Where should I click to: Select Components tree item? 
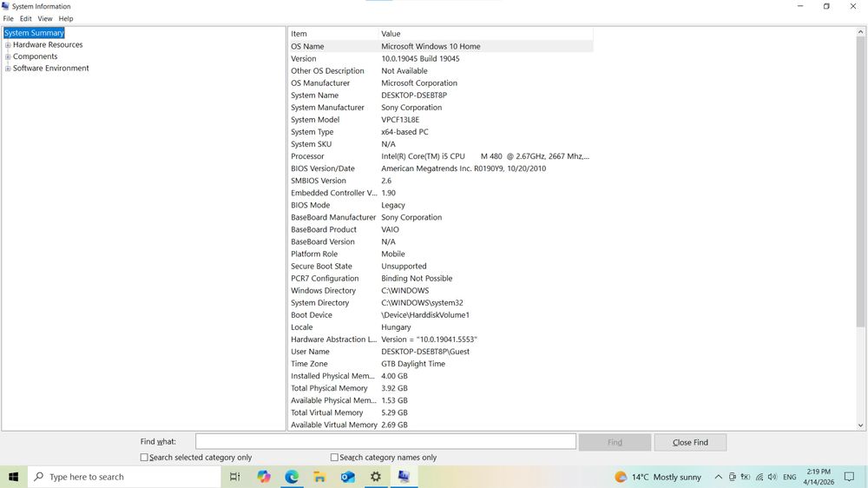coord(35,56)
